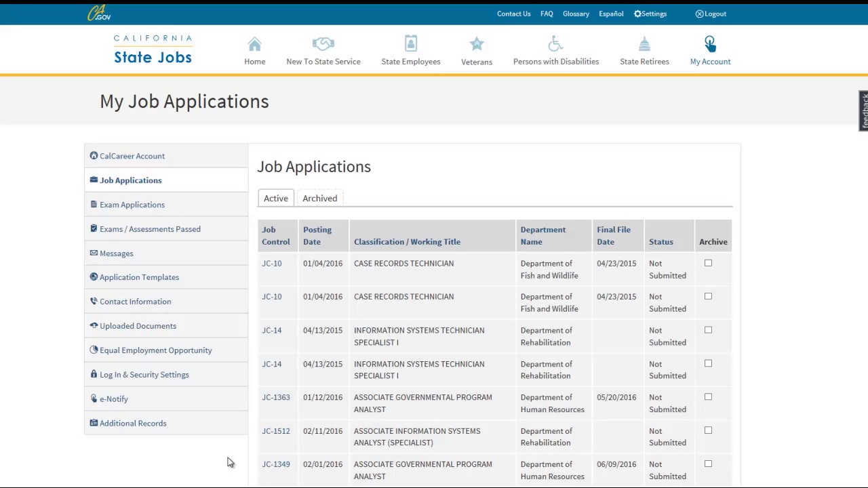Check Archive box for second Case Records Technician row
Viewport: 868px width, 488px height.
point(708,296)
